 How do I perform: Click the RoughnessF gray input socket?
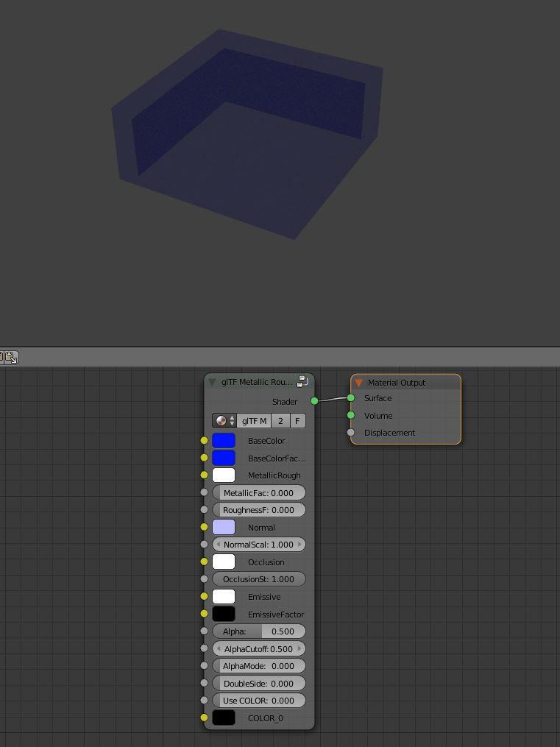[205, 509]
